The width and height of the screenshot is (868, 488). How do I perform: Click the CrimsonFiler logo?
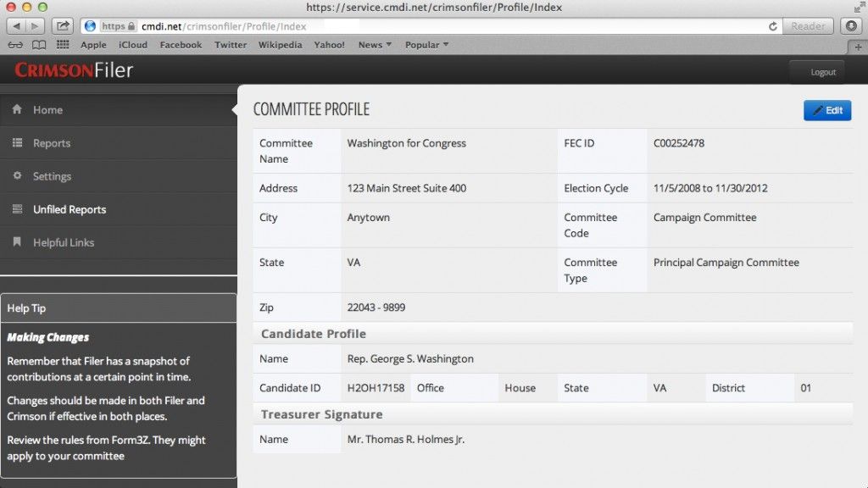click(x=74, y=70)
